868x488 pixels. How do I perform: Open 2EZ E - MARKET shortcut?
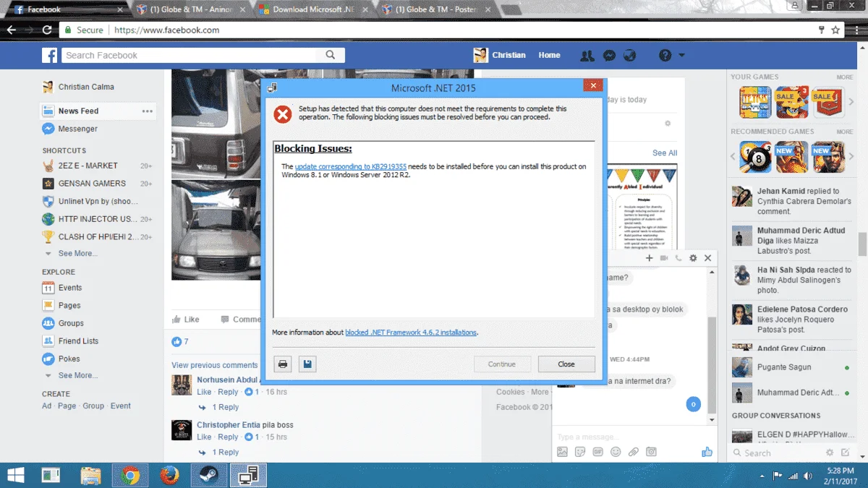tap(88, 166)
